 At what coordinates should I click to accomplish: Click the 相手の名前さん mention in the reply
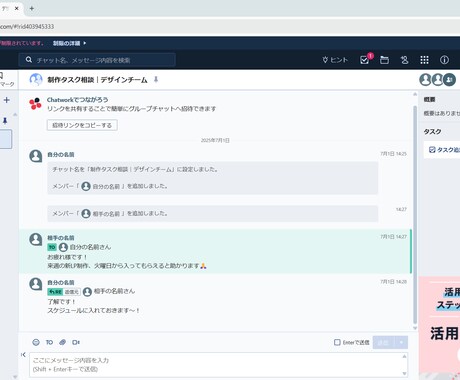(114, 291)
